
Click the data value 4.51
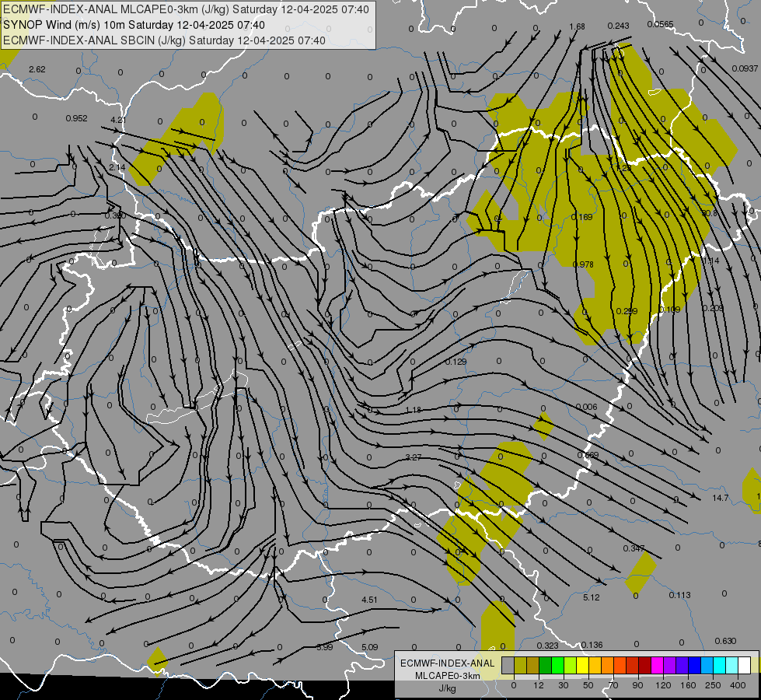pyautogui.click(x=369, y=600)
